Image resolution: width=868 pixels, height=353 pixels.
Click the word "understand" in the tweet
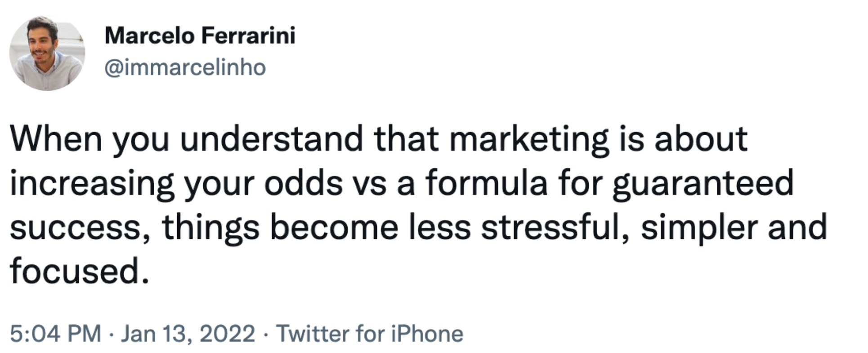tap(272, 139)
